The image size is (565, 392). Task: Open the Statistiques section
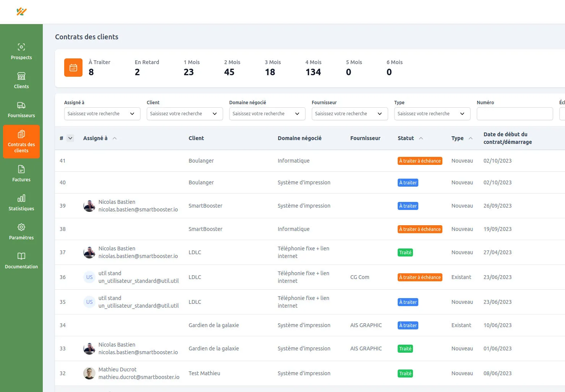21,202
